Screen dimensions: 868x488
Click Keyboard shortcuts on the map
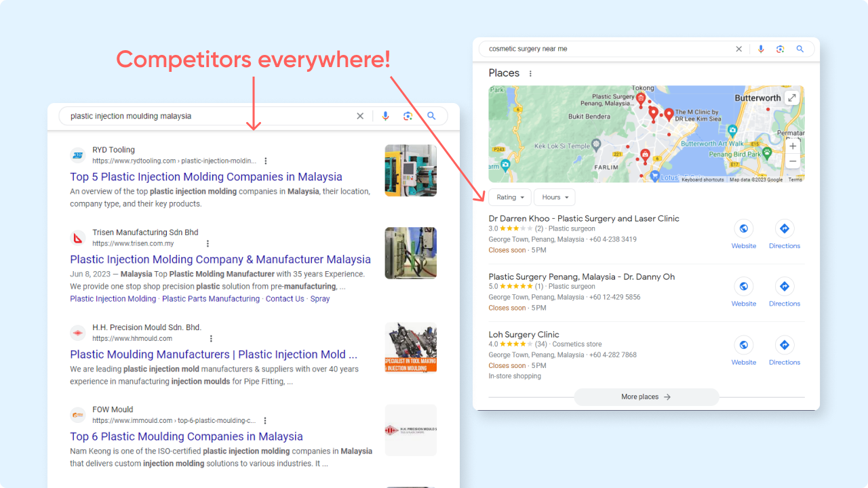click(703, 180)
